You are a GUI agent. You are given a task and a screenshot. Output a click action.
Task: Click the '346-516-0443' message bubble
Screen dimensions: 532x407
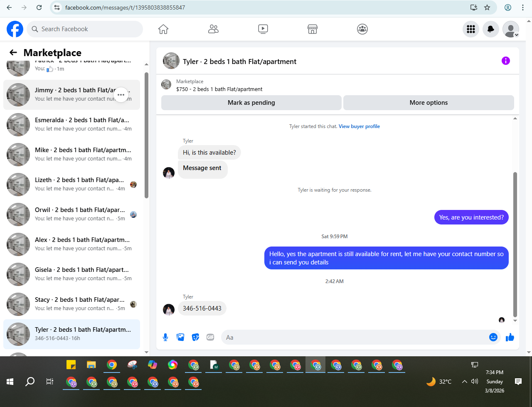pos(202,308)
